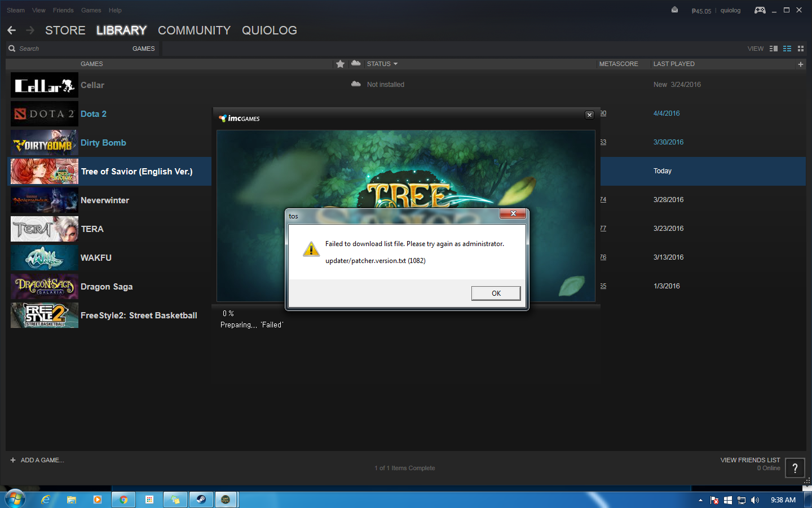Click the Steam notifications inbox icon
This screenshot has height=508, width=812.
674,10
